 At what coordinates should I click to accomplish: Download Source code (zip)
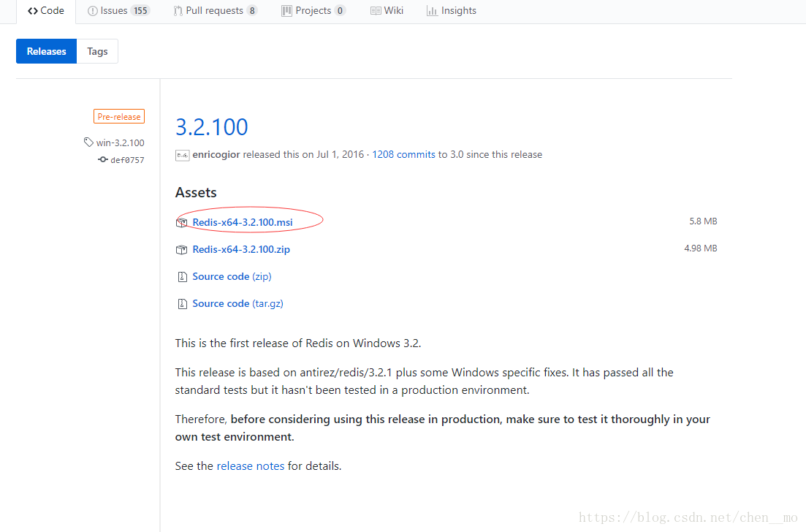coord(232,276)
